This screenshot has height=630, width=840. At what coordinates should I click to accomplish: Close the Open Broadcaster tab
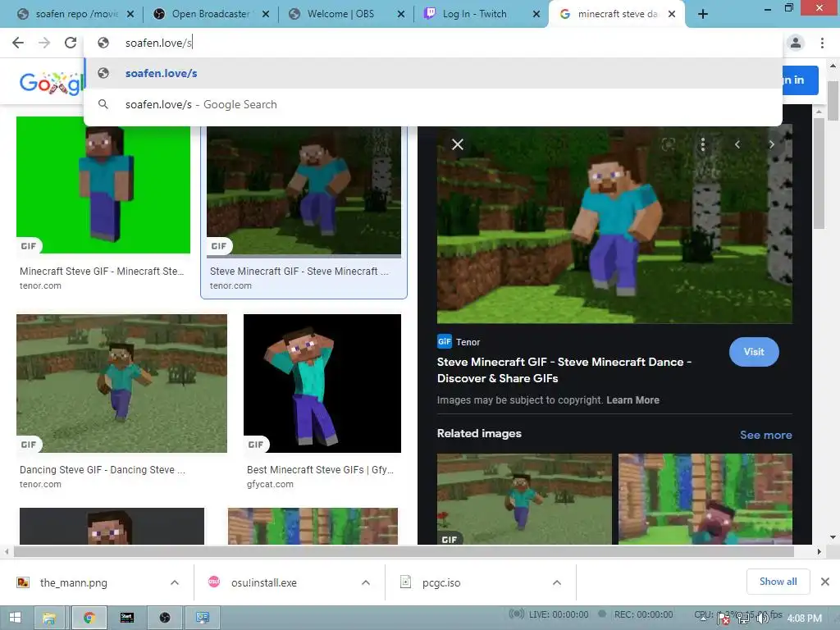(266, 14)
